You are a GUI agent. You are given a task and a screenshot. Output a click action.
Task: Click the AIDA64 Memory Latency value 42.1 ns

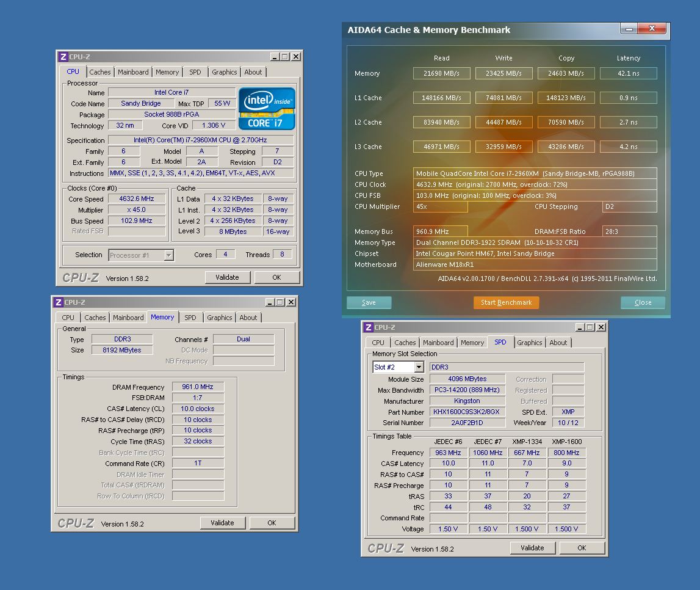coord(629,73)
